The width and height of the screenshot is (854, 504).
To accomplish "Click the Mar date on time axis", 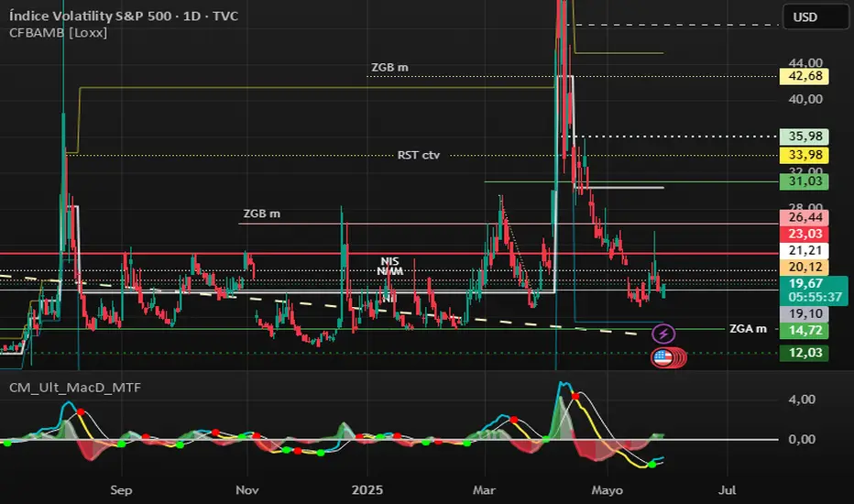I will coord(484,490).
